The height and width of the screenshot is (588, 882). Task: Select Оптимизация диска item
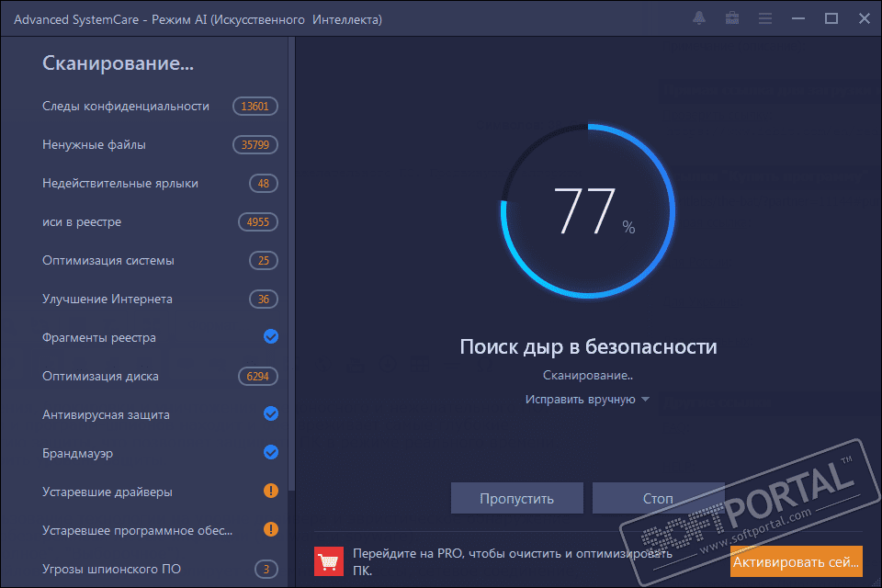coord(100,377)
